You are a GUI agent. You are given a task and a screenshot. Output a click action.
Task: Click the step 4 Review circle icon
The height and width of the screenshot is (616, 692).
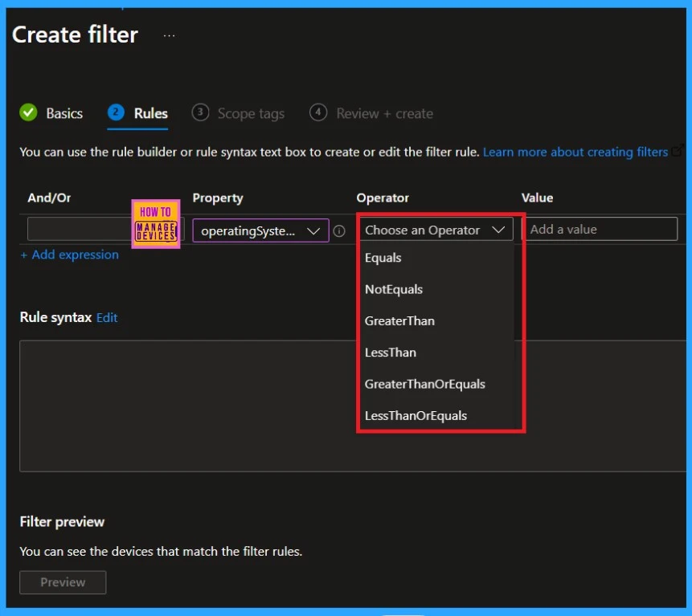pos(318,112)
